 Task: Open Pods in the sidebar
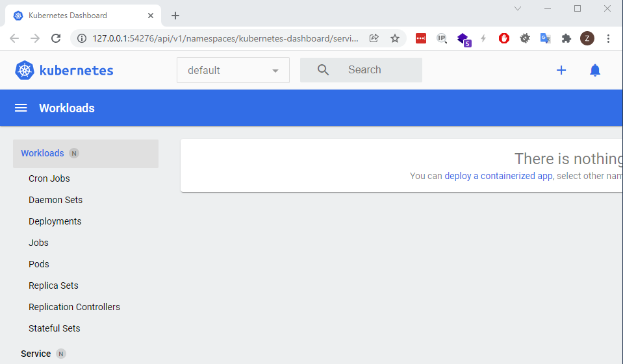coord(39,264)
